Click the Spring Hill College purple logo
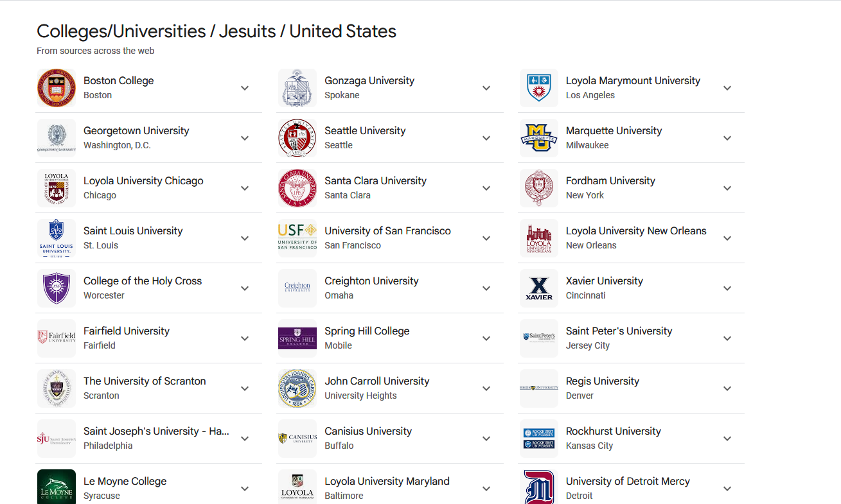 click(297, 338)
